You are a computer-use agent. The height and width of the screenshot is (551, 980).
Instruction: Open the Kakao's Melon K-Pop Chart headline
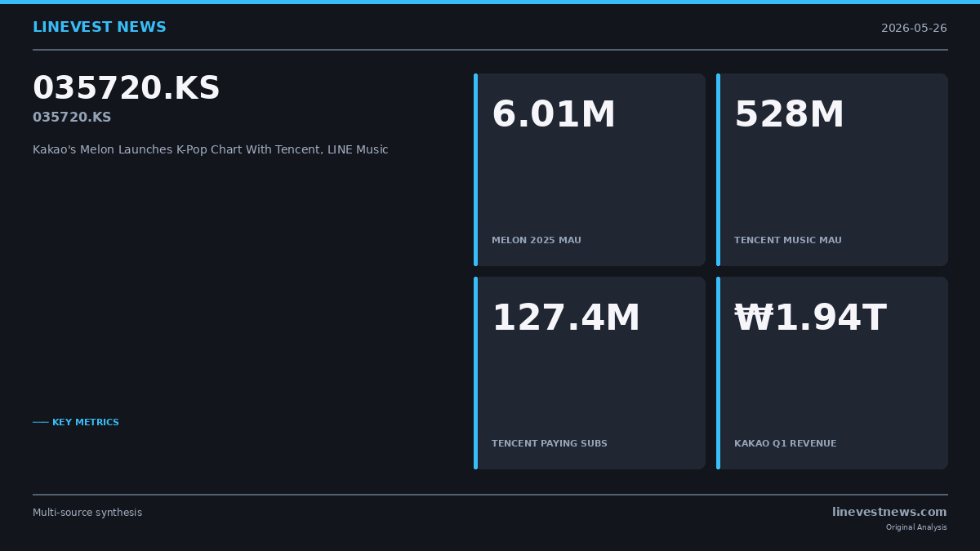point(211,150)
